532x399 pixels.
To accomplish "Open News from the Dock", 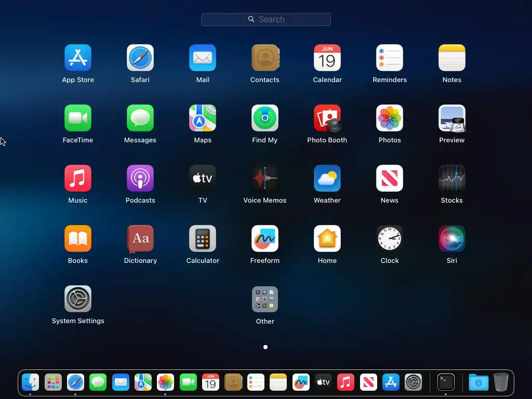I will [368, 382].
